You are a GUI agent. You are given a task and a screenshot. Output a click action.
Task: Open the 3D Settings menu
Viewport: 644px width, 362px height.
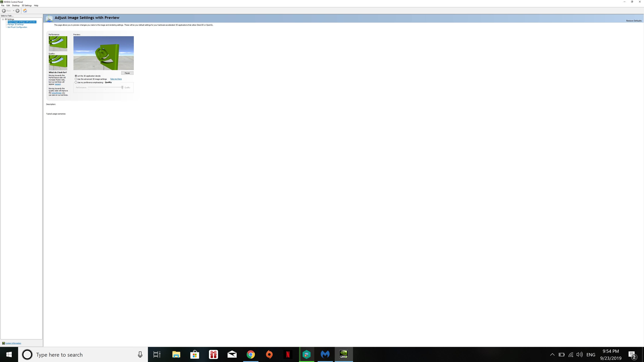click(27, 6)
